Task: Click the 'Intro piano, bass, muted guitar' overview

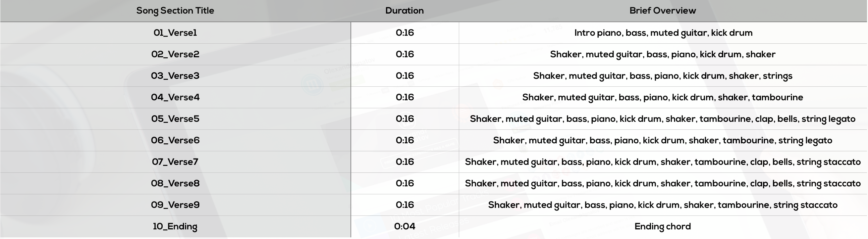Action: click(663, 33)
